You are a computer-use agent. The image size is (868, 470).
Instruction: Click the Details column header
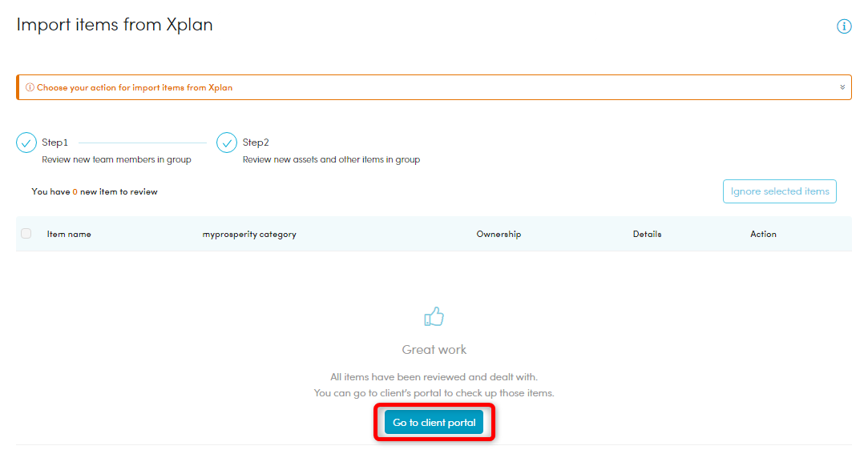click(x=647, y=234)
